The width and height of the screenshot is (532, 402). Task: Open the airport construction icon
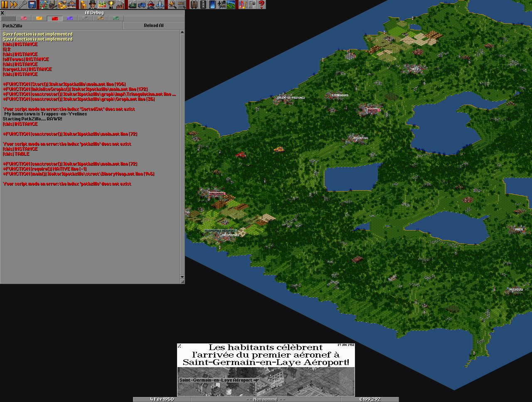(221, 5)
